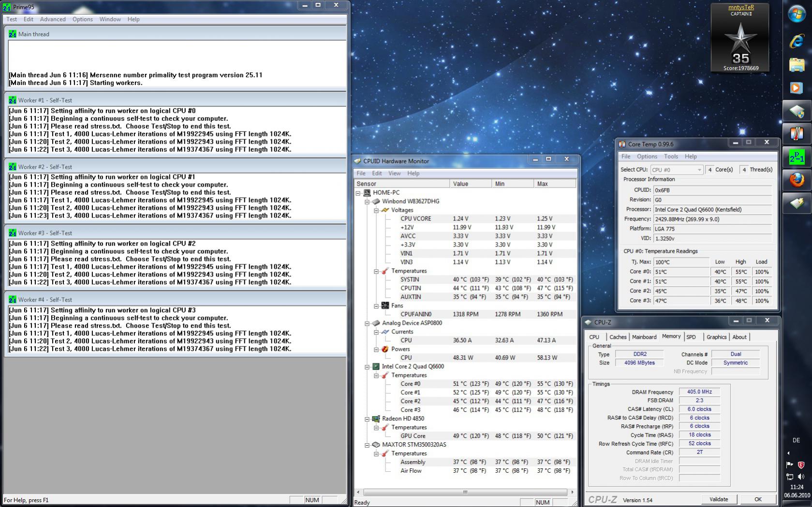This screenshot has width=812, height=507.
Task: Collapse the Fans node
Action: (x=376, y=306)
